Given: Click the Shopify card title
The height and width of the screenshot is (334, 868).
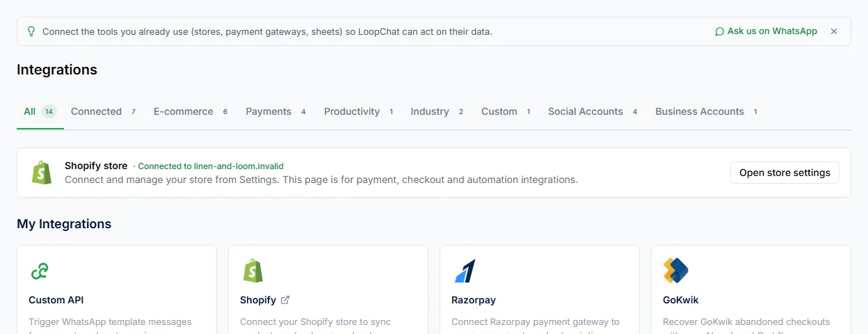Looking at the screenshot, I should [x=258, y=300].
